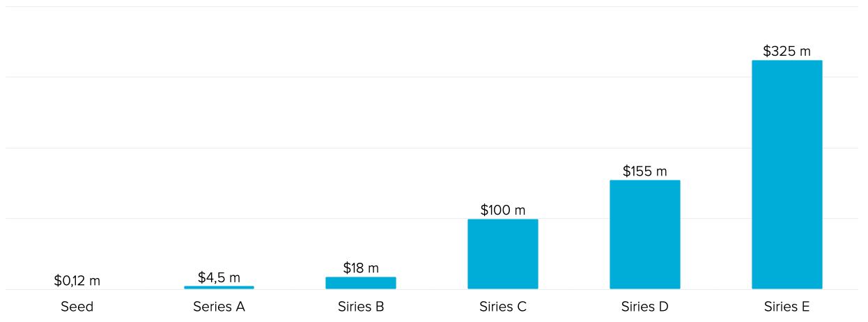The image size is (868, 322).
Task: Select the Series C bar
Action: (x=503, y=254)
